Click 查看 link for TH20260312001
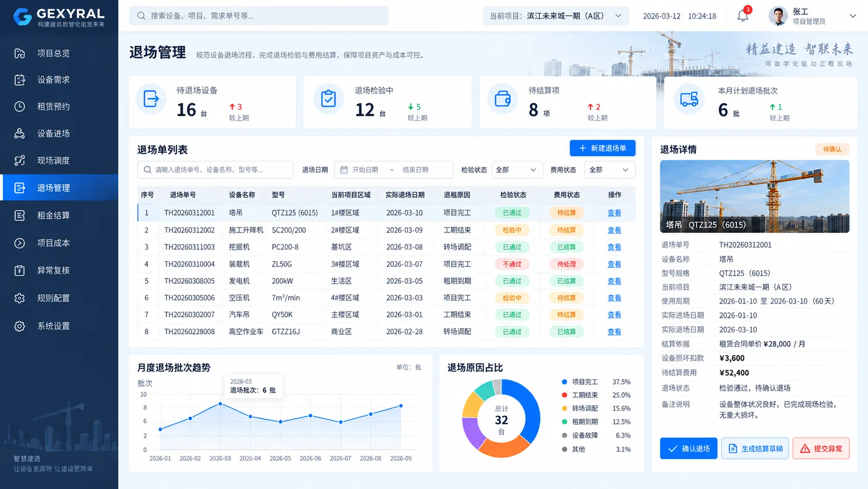Image resolution: width=868 pixels, height=489 pixels. 614,213
